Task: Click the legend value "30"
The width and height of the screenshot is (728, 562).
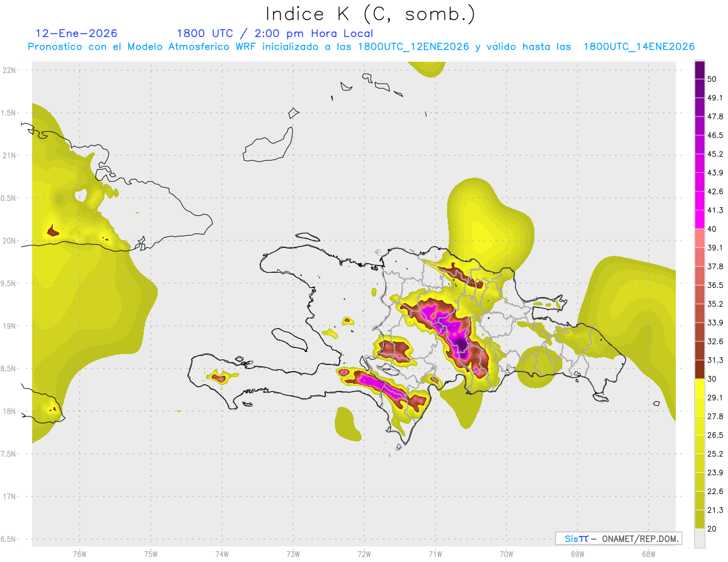Action: point(713,379)
